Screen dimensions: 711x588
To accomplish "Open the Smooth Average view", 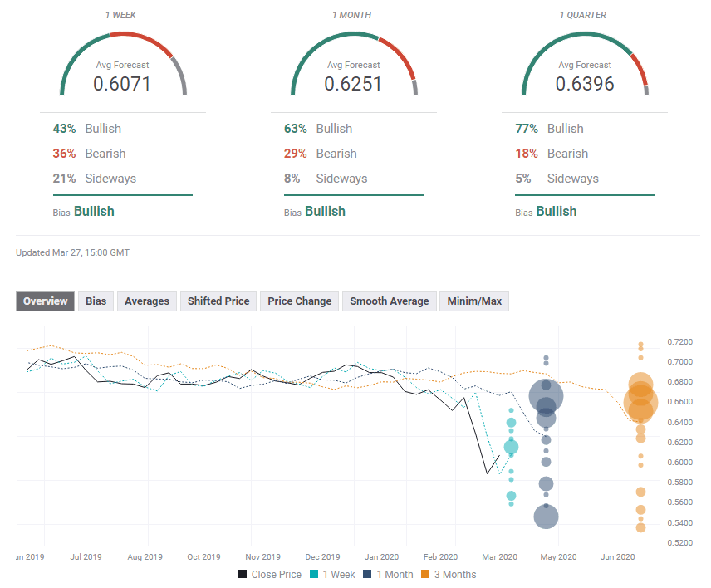I will coord(389,301).
